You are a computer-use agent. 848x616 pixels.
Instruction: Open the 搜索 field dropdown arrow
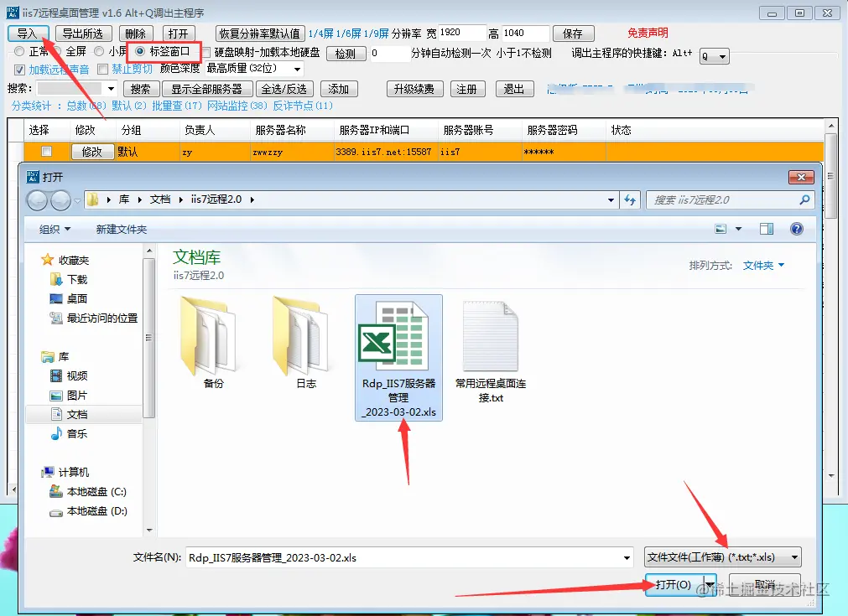[x=111, y=89]
